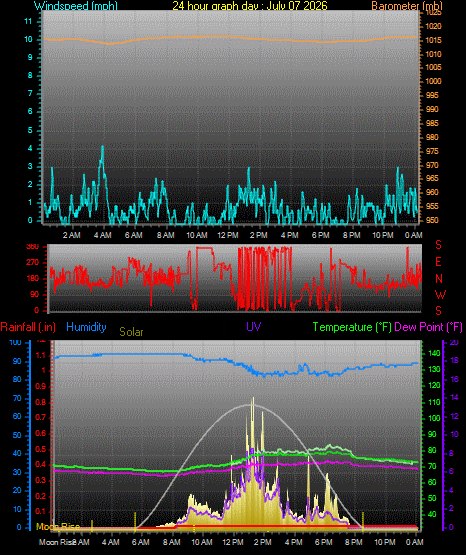Click "8 PM" on the windspeed chart time axis
Screen dimensions: 466x555
[352, 235]
